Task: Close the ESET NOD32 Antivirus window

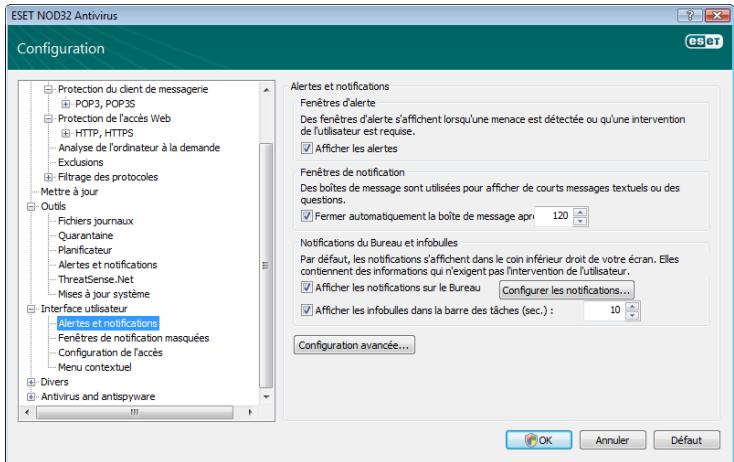Action: [717, 15]
